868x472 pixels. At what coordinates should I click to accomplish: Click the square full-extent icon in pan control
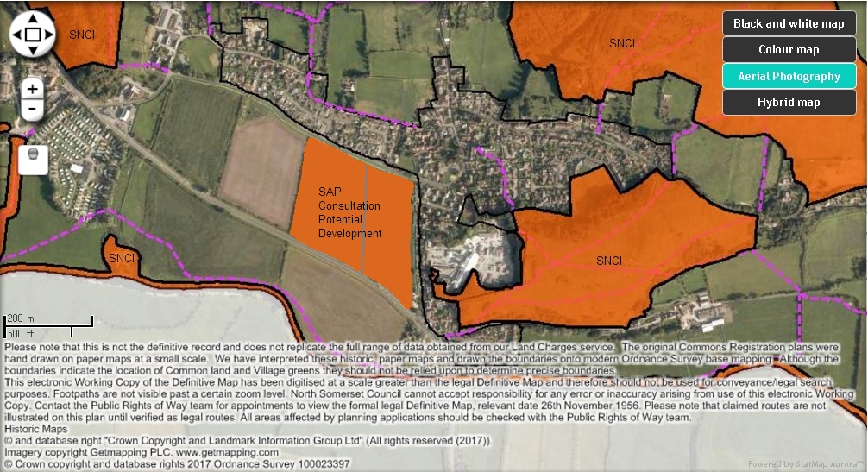[33, 35]
